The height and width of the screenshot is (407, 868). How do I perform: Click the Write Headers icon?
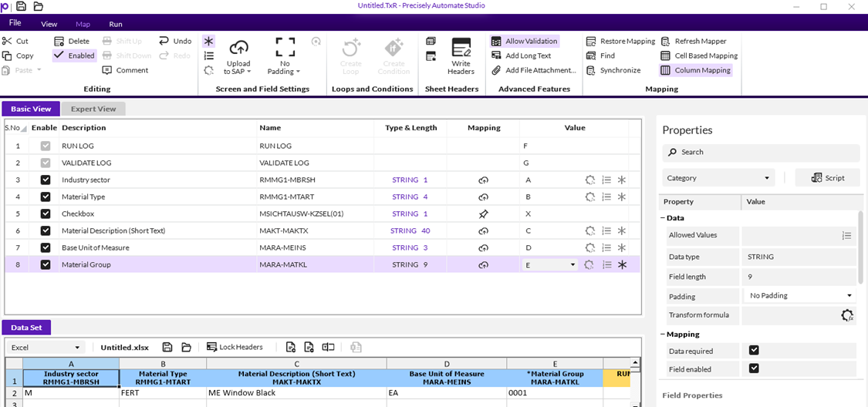(x=461, y=48)
